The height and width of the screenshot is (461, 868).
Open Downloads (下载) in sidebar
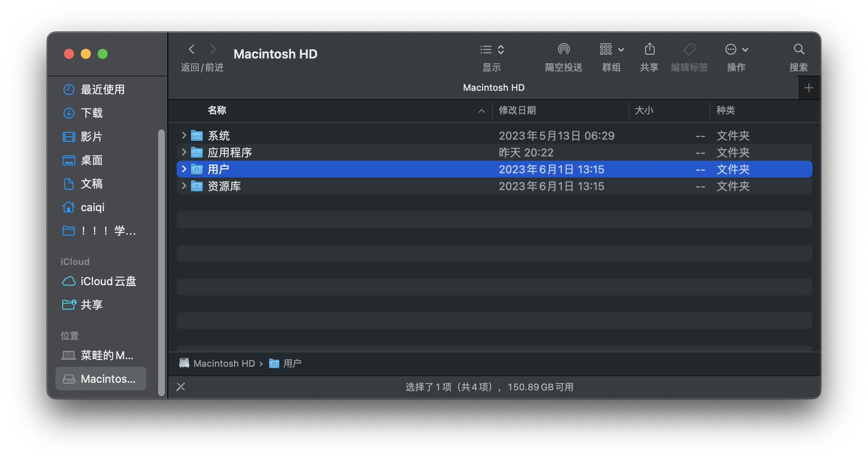(x=92, y=113)
